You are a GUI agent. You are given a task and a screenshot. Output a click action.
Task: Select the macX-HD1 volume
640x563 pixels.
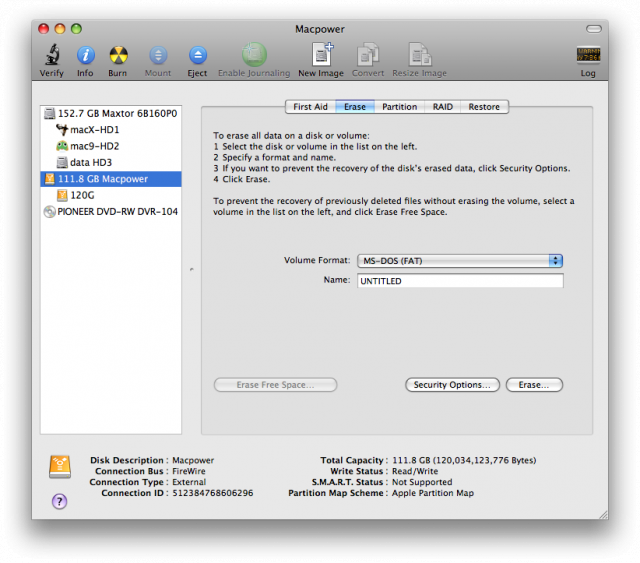click(94, 130)
